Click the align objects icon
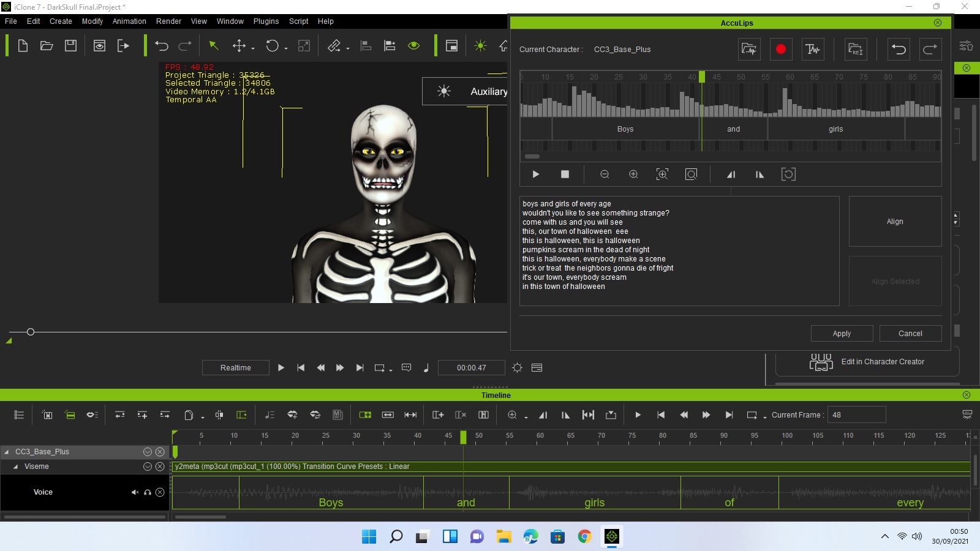980x551 pixels. coord(366,46)
